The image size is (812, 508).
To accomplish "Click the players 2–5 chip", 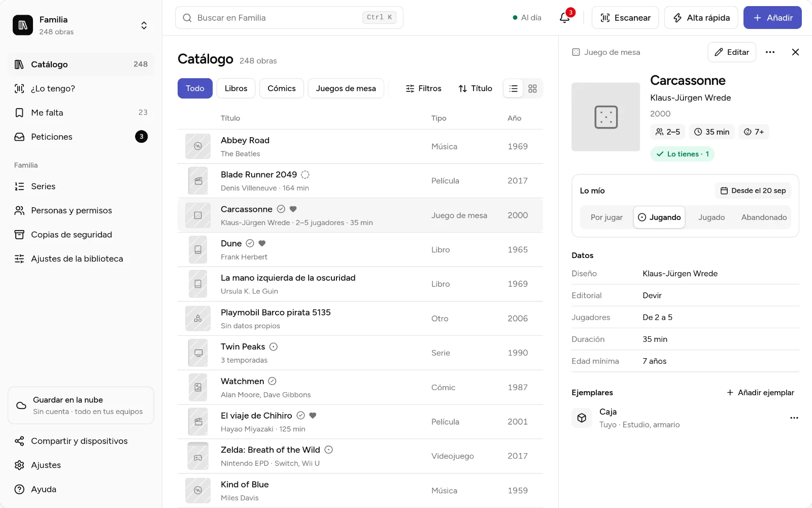I will point(667,132).
